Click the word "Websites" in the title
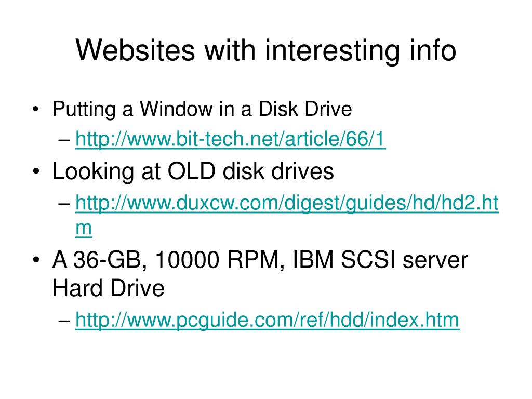 [x=135, y=50]
